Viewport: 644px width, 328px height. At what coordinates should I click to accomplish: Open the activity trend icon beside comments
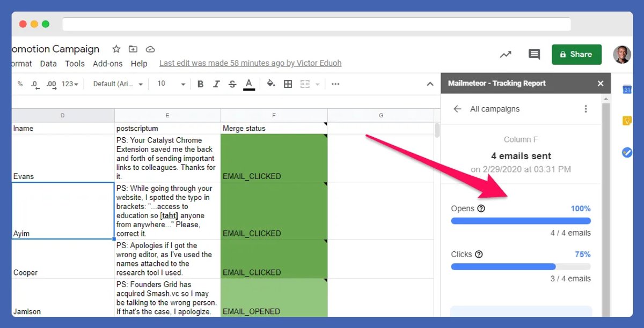coord(505,54)
